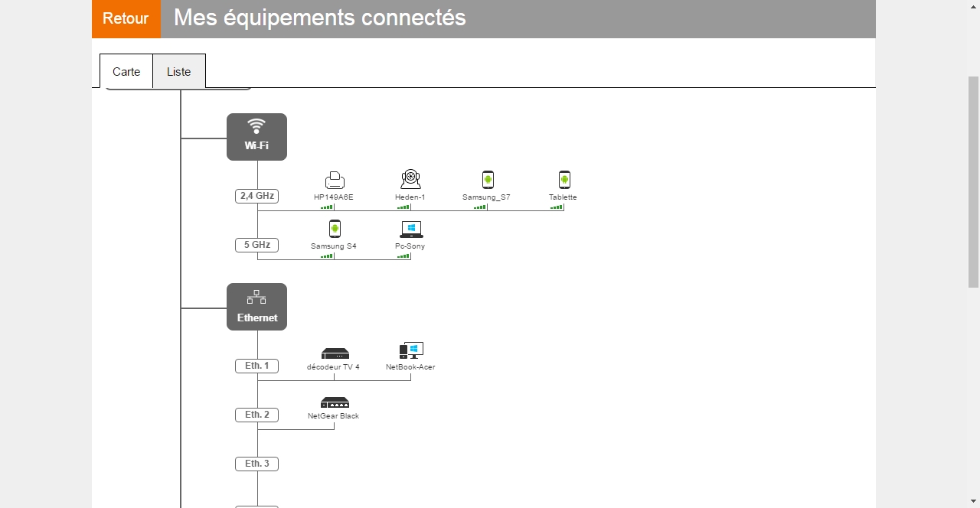
Task: Select the NetGear Black switch icon
Action: point(334,402)
